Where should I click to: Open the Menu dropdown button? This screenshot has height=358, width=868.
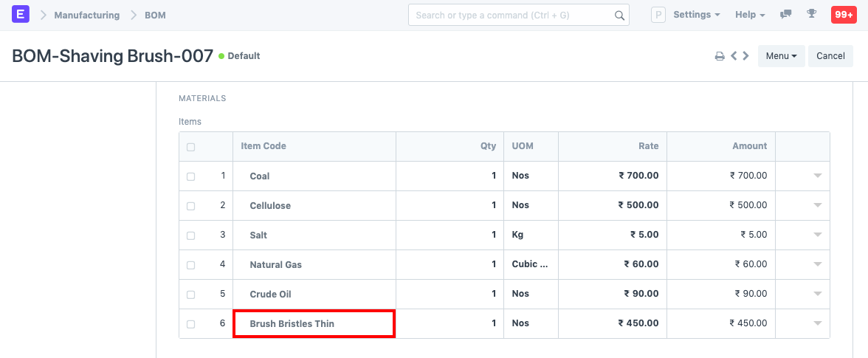tap(781, 56)
